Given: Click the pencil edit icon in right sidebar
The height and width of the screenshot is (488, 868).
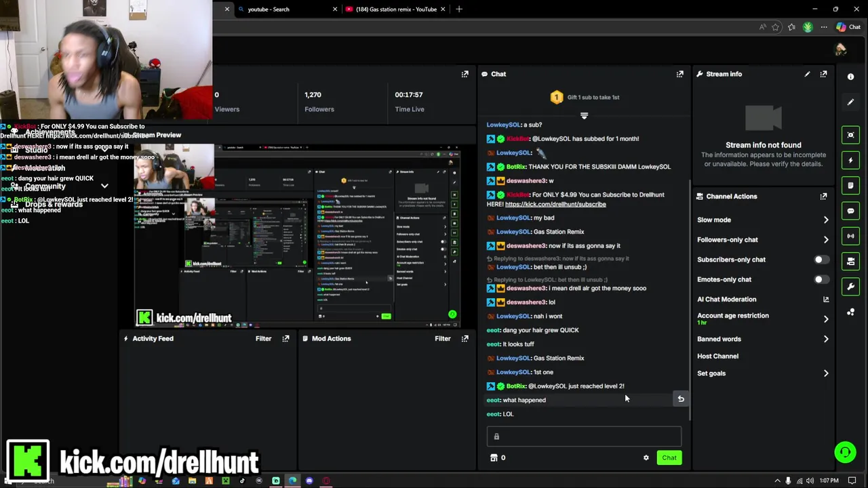Looking at the screenshot, I should (x=850, y=102).
